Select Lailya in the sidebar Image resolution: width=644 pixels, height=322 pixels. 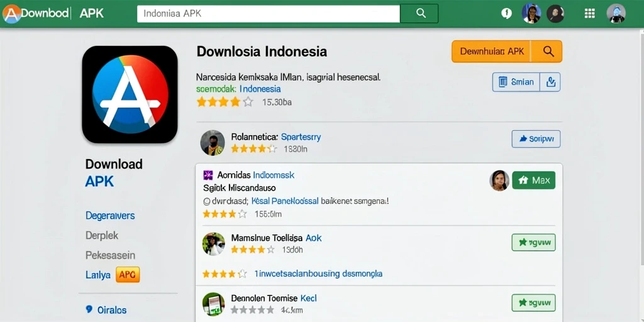[98, 275]
